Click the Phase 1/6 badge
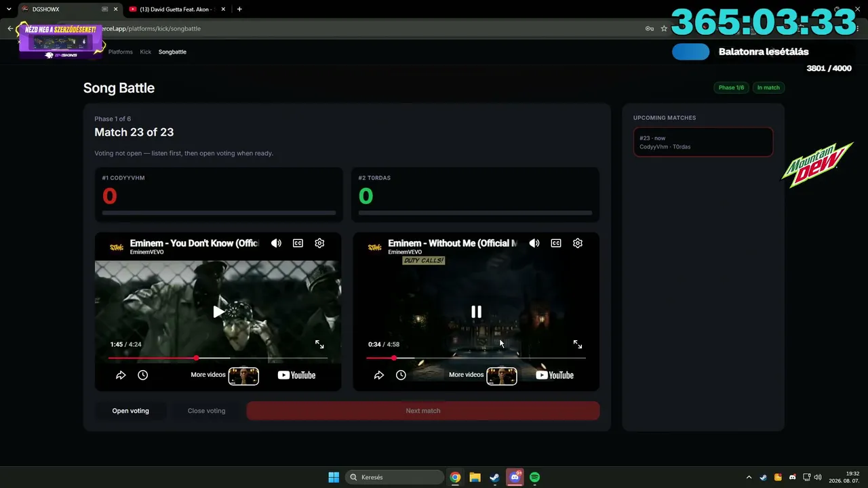868x488 pixels. [x=731, y=87]
